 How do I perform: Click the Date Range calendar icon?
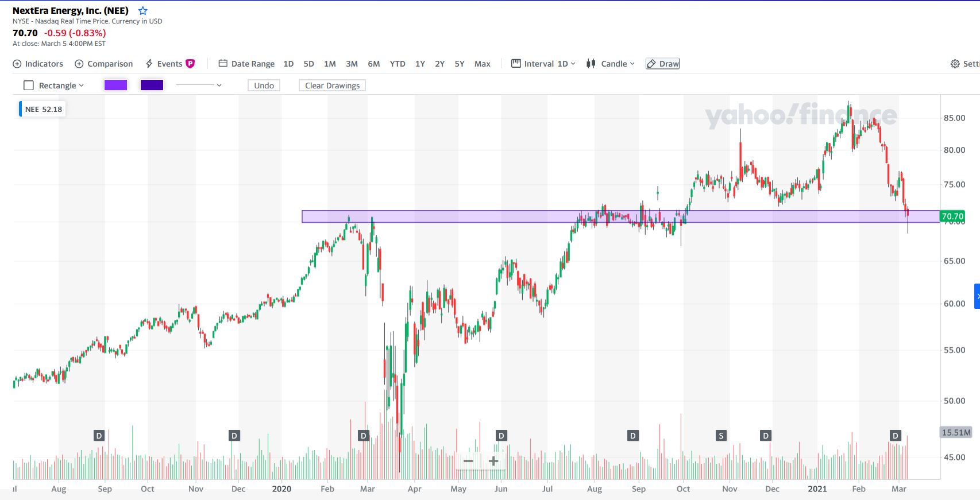(223, 64)
